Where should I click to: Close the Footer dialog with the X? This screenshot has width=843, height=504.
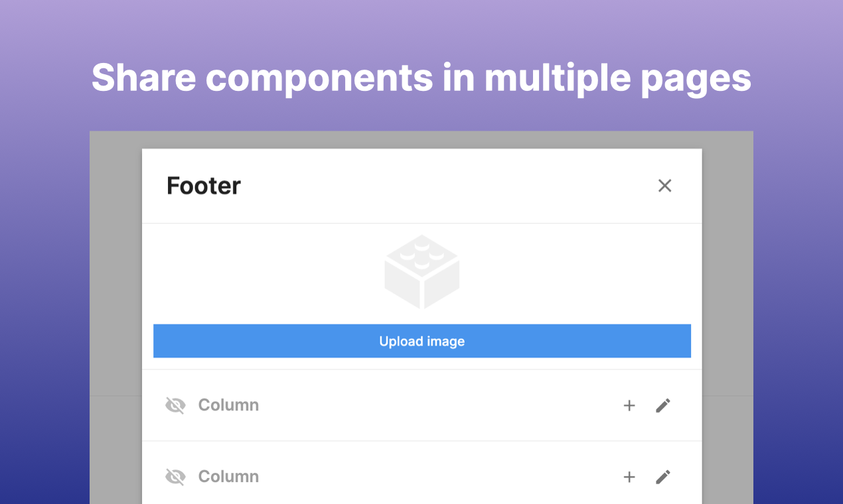(x=664, y=186)
